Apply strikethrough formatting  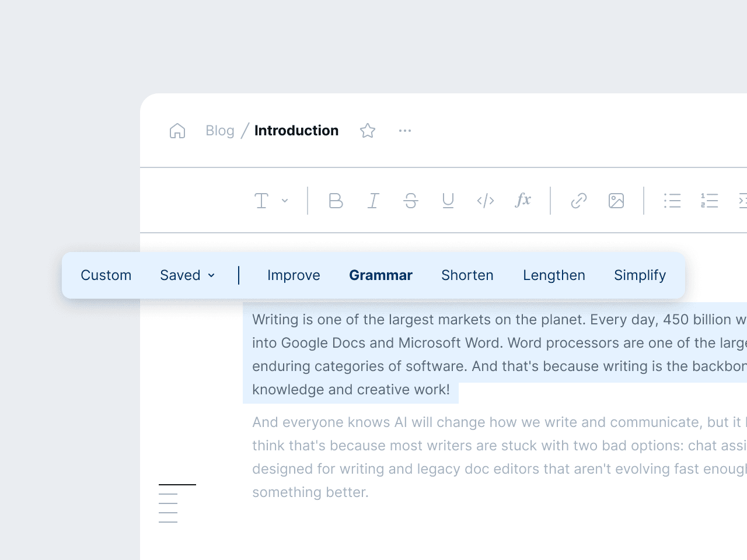[411, 201]
